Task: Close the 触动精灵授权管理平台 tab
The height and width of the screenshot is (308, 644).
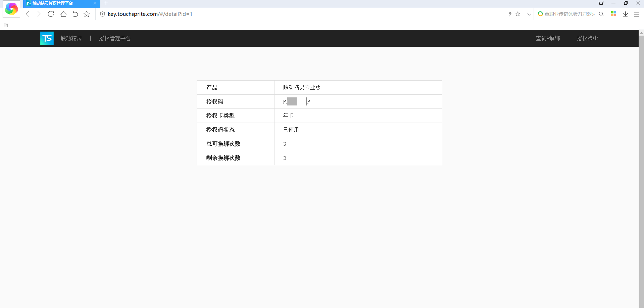Action: coord(95,3)
